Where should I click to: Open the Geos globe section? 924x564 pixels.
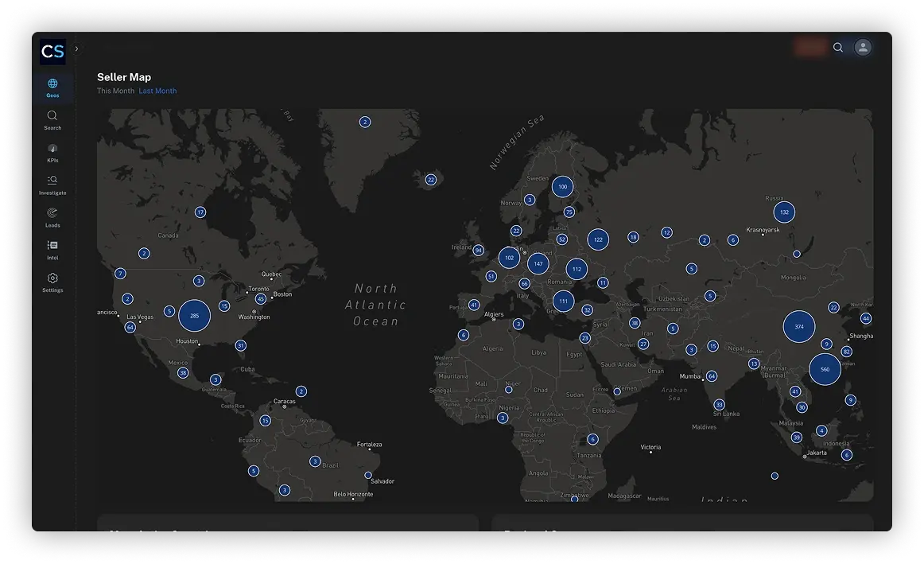52,88
